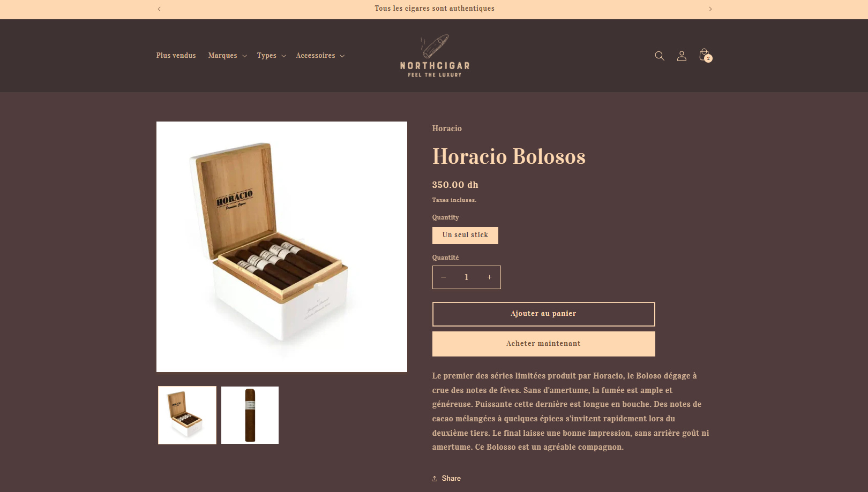Screen dimensions: 868x492
Task: Open the account login icon
Action: pyautogui.click(x=682, y=56)
